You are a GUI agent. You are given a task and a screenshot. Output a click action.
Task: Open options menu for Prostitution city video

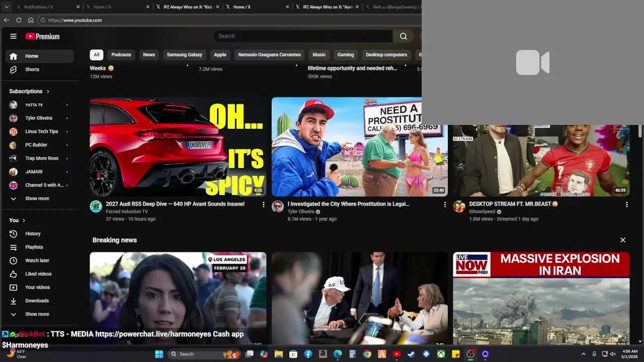pos(445,205)
